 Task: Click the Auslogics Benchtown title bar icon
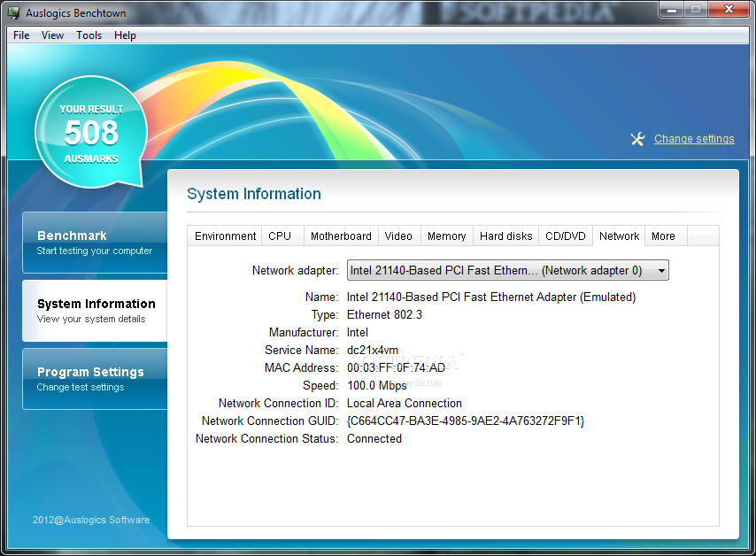click(x=14, y=13)
